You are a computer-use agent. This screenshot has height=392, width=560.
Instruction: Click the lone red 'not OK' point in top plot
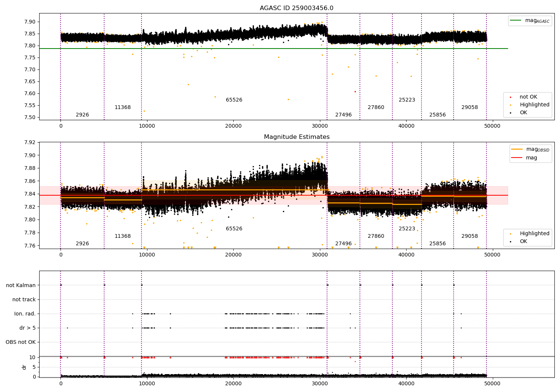355,91
